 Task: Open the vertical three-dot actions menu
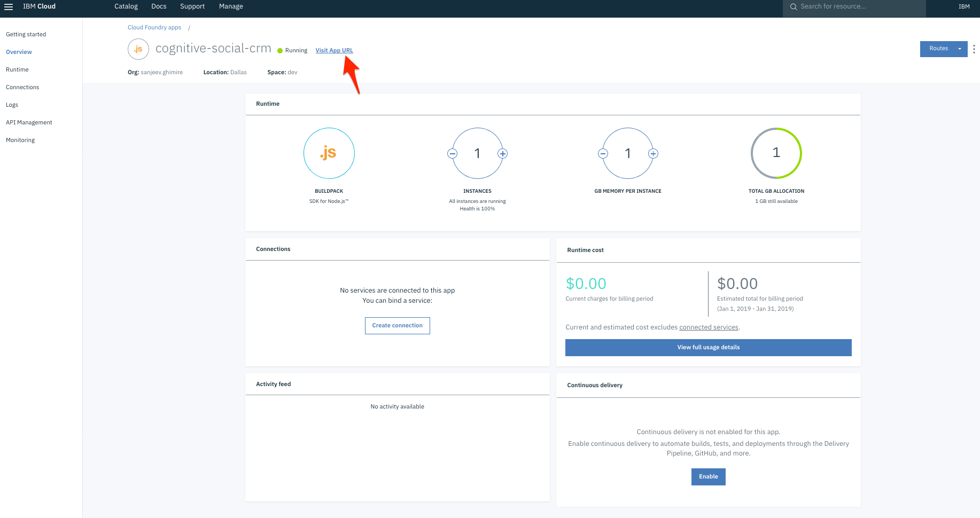(x=974, y=49)
